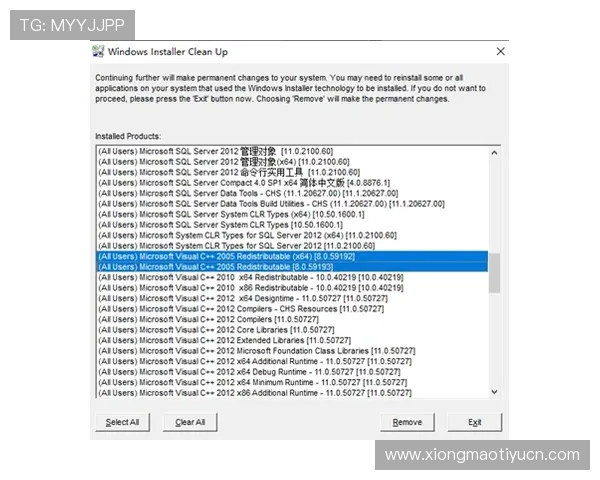Select Visual C++ 2012 x64 Minimum Runtime row
The height and width of the screenshot is (480, 600).
click(292, 382)
